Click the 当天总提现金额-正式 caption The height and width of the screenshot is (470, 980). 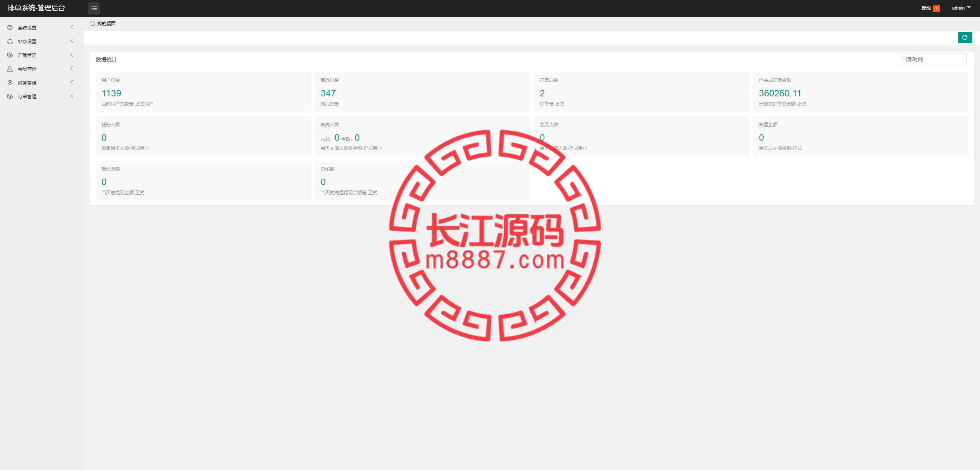123,193
